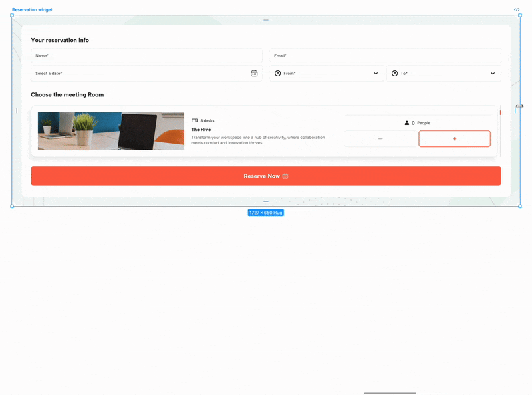Click the clock icon beside To
This screenshot has height=395, width=532.
tap(394, 74)
